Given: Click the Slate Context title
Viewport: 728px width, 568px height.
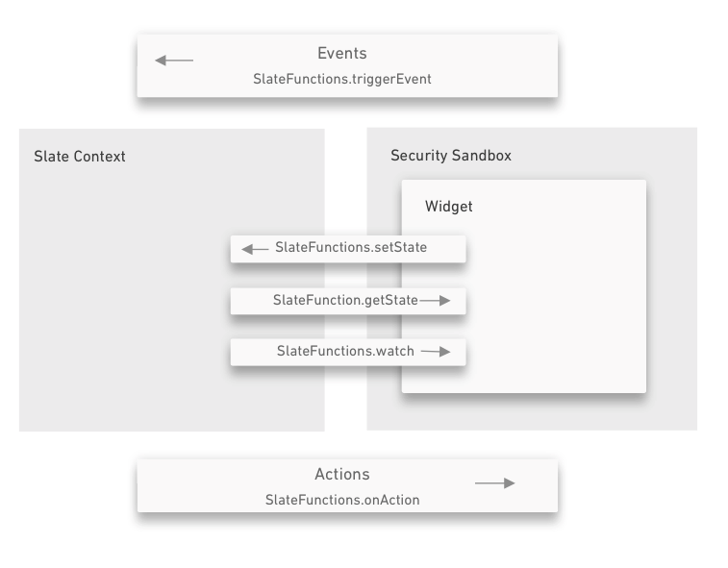Looking at the screenshot, I should click(80, 157).
